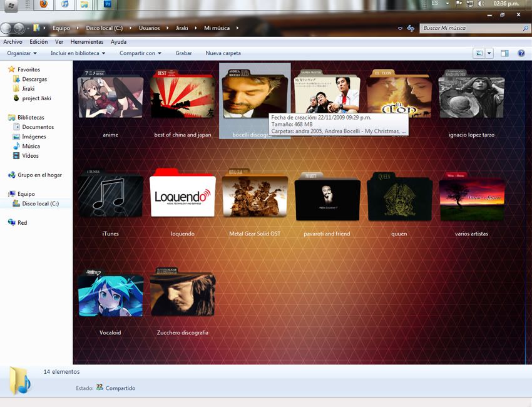Open the Ayuda menu
The width and height of the screenshot is (532, 407).
click(x=118, y=42)
